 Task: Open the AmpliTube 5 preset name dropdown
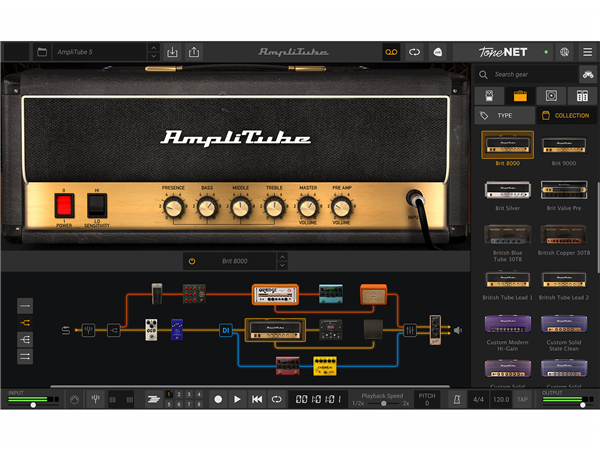[x=152, y=52]
